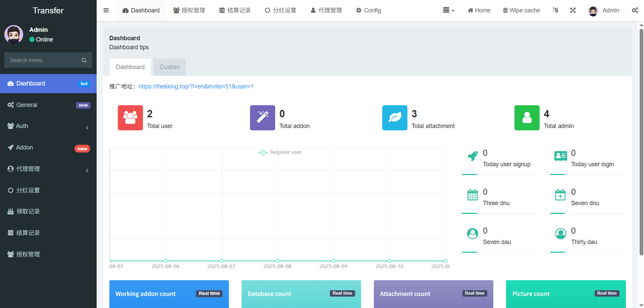644x308 pixels.
Task: Click the Picture count card
Action: click(566, 294)
